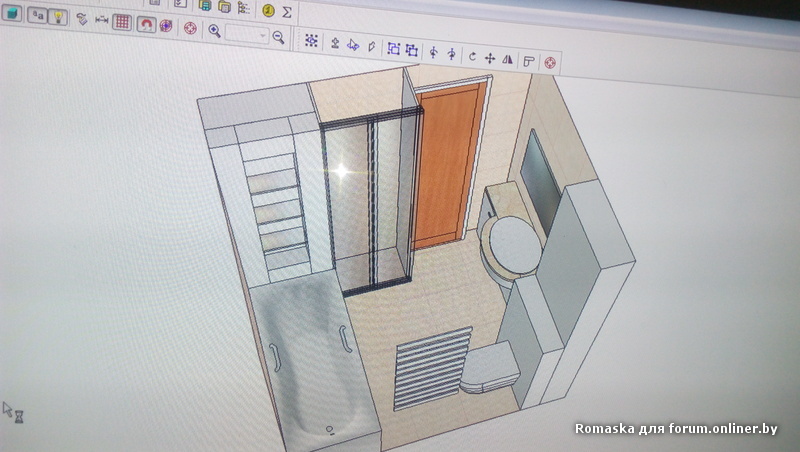800x452 pixels.
Task: Click the tag label tool icon
Action: click(82, 19)
